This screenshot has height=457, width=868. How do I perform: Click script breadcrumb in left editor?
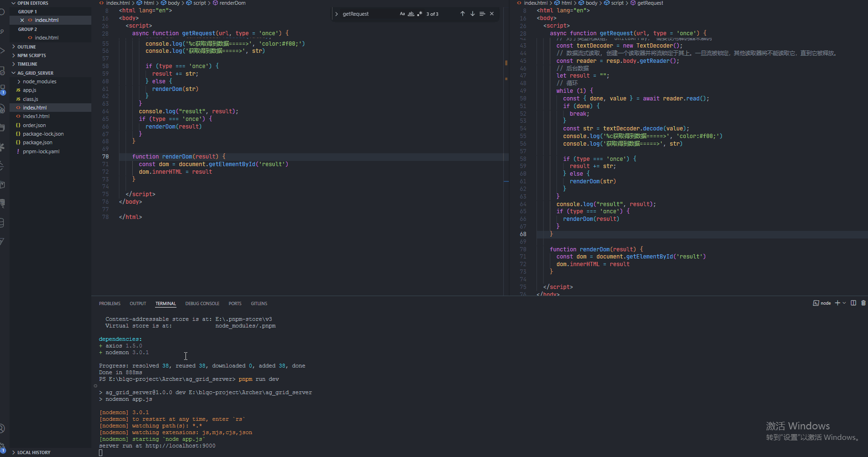(199, 3)
